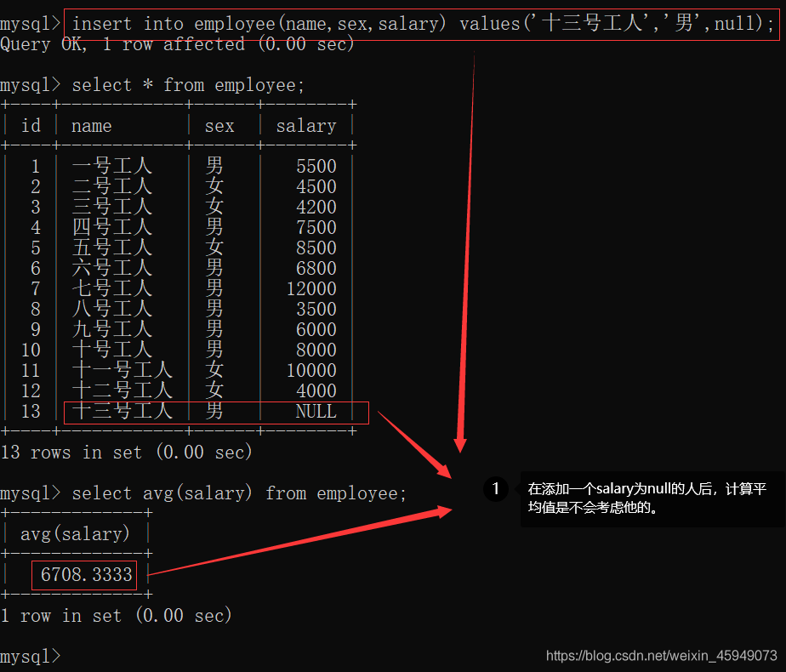The width and height of the screenshot is (786, 672).
Task: Click the id cell 13 in the table
Action: 31,412
